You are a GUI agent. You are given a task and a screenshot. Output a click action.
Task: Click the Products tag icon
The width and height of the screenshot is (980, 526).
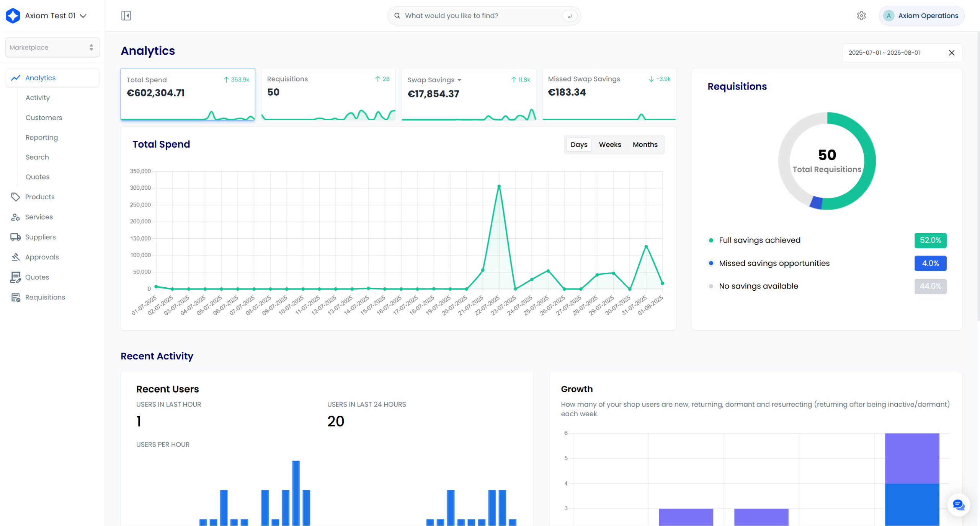[x=15, y=197]
